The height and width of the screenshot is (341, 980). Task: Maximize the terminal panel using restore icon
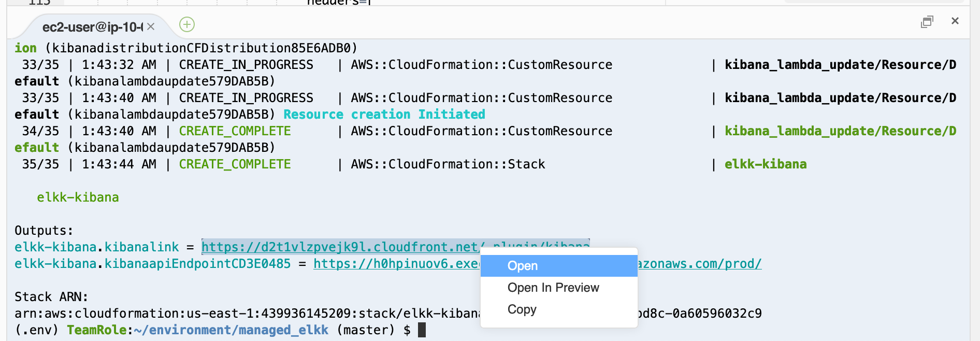pos(927,21)
